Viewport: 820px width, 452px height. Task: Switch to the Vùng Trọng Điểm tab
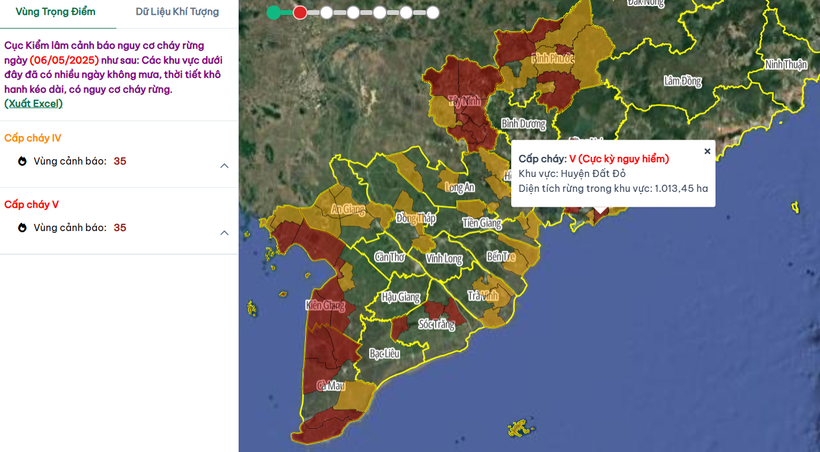coord(57,12)
